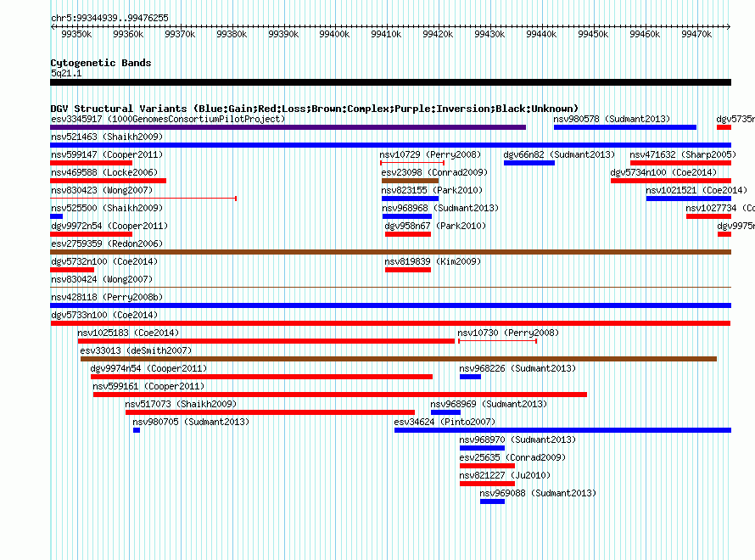755x560 pixels.
Task: Click the 99470k ruler tick label
Action: coord(696,34)
